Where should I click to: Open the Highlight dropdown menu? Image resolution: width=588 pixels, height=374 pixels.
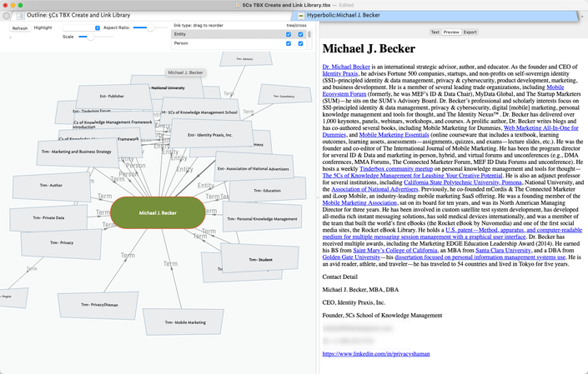[x=82, y=28]
